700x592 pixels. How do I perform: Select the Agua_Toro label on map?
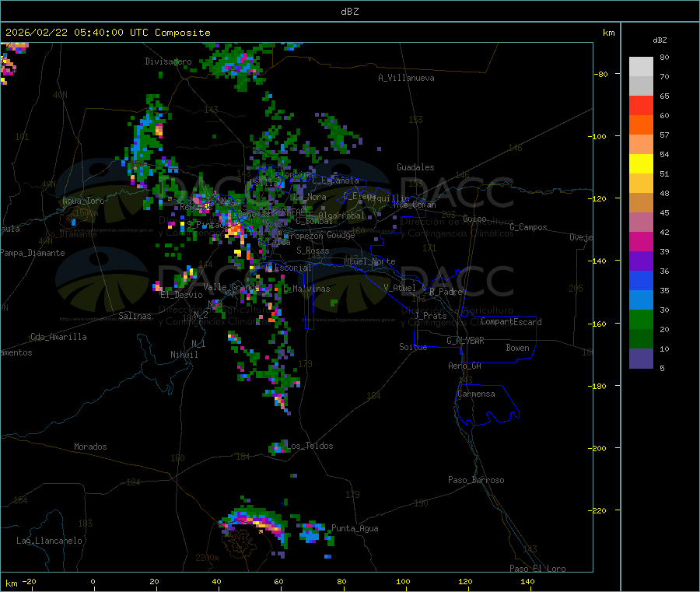[x=83, y=201]
